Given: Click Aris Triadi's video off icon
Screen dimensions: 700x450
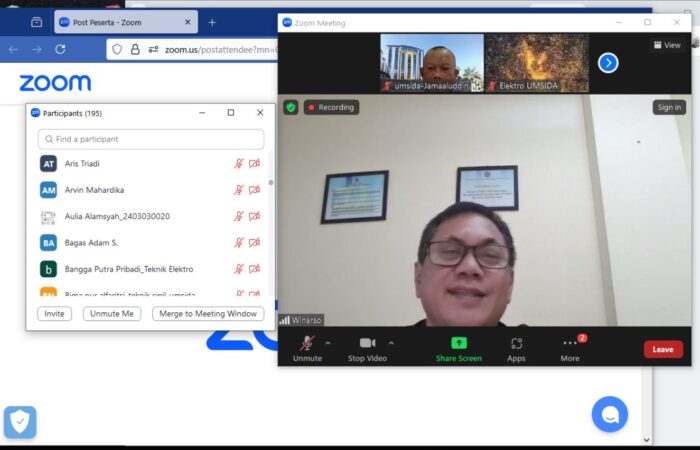Looking at the screenshot, I should click(x=254, y=164).
